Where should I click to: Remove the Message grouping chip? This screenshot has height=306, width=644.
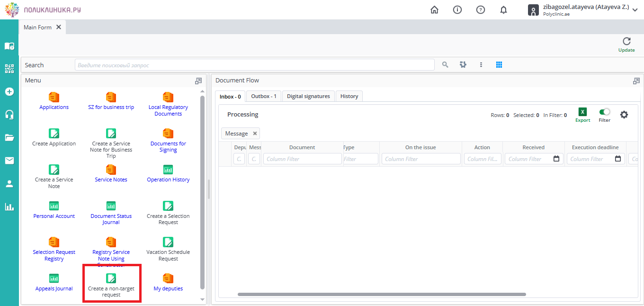coord(255,134)
